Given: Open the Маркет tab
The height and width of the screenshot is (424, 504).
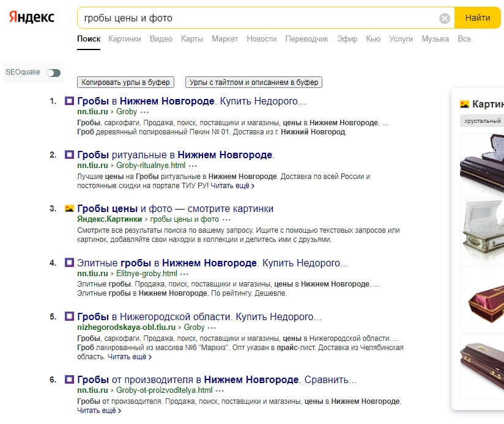Looking at the screenshot, I should click(x=224, y=39).
